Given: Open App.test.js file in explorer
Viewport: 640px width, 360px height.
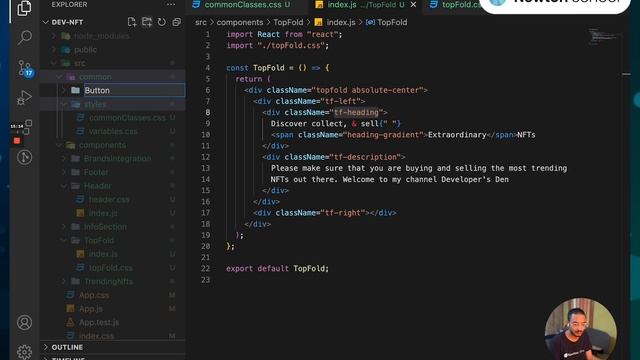Looking at the screenshot, I should [99, 322].
